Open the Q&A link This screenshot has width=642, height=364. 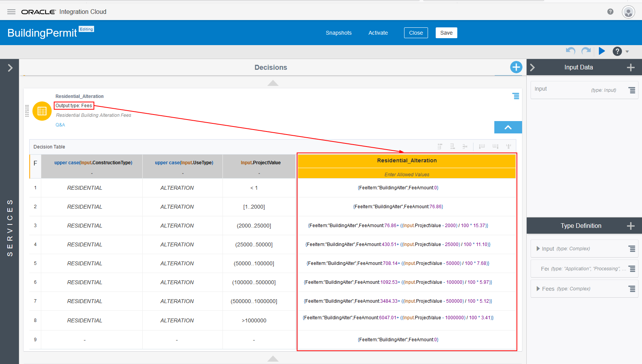click(x=60, y=125)
